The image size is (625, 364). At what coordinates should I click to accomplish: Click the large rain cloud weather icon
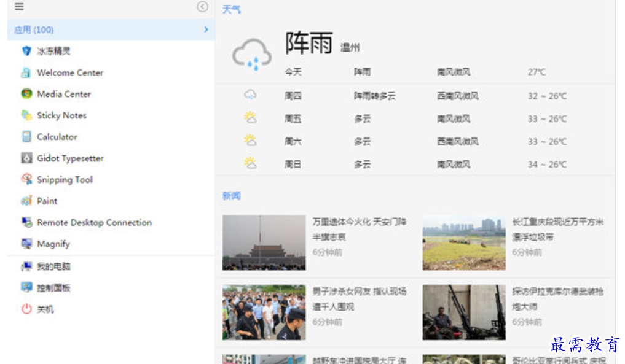[252, 55]
